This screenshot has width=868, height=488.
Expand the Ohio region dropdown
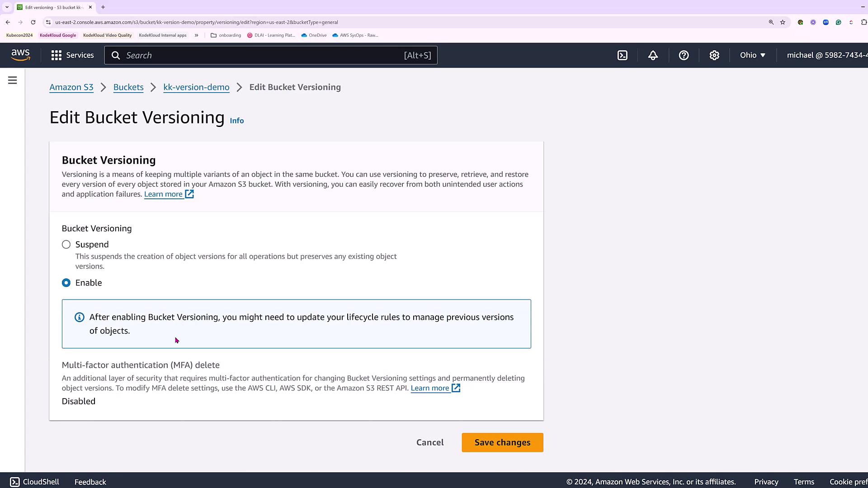(753, 55)
